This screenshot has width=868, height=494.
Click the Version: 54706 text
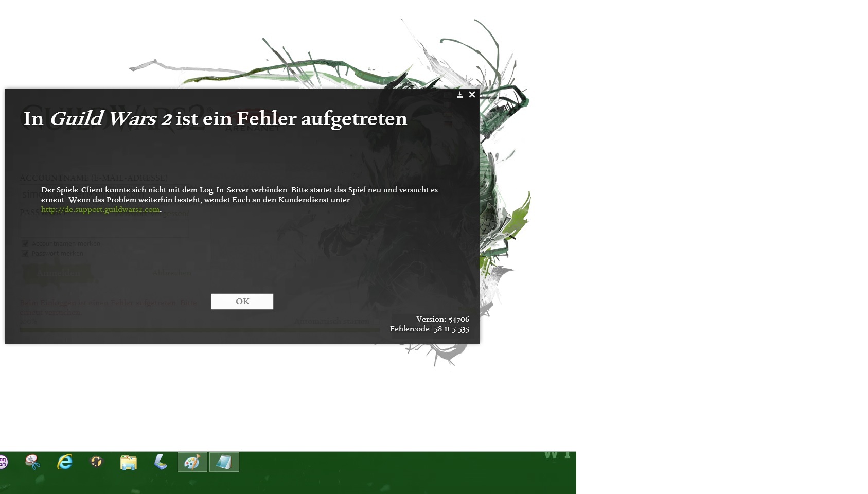pos(442,319)
